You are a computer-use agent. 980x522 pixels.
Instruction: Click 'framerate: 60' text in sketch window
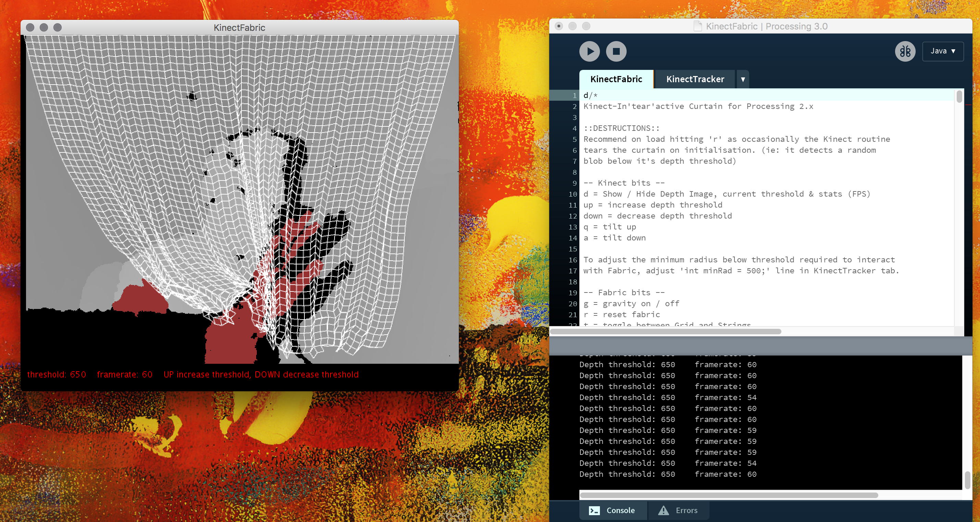125,374
